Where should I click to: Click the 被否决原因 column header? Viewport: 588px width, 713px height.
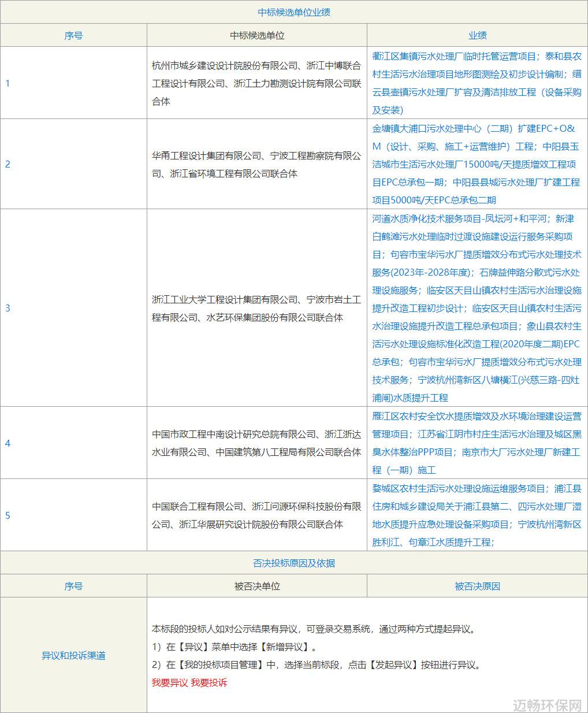tap(477, 586)
